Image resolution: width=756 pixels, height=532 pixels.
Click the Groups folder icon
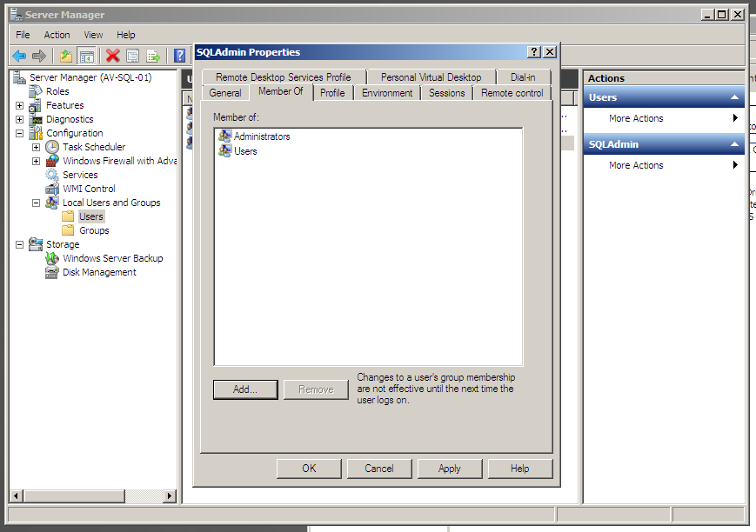point(69,230)
